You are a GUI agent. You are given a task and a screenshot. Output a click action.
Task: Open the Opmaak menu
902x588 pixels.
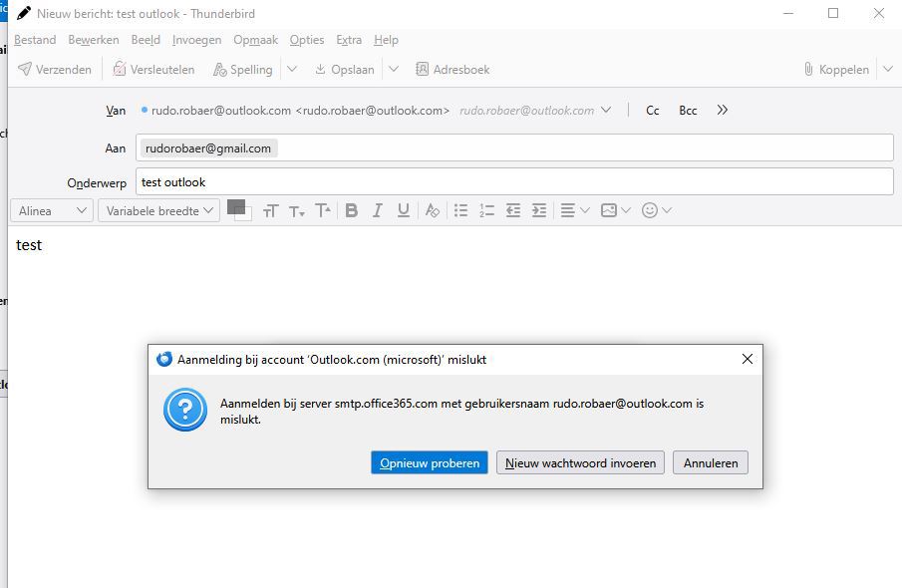(x=255, y=40)
